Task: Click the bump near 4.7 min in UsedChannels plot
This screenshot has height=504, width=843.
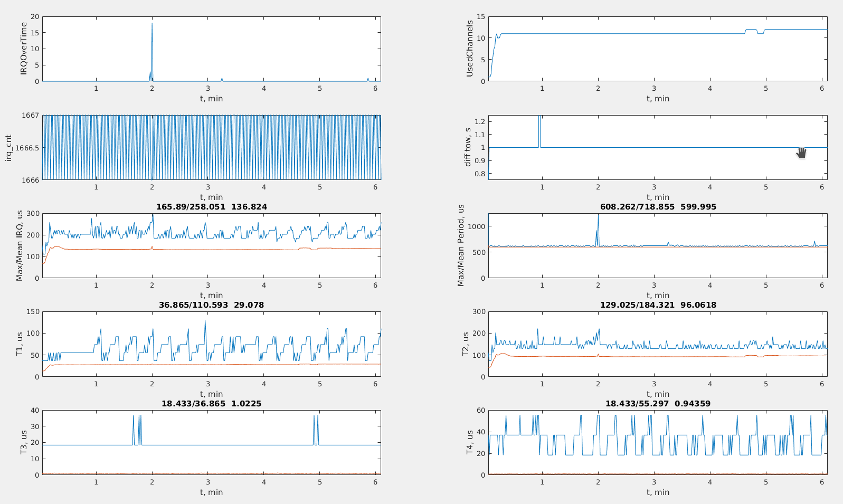Action: click(751, 30)
